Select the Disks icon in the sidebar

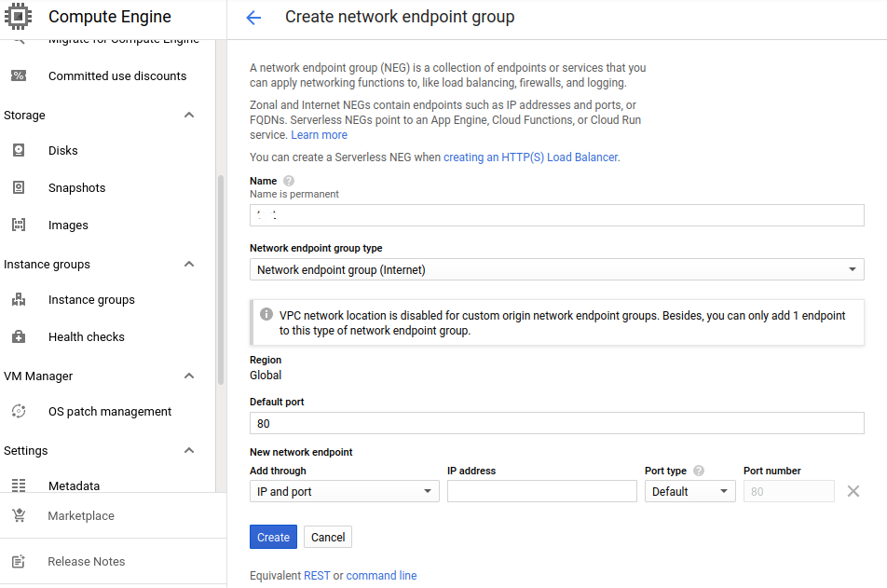click(20, 150)
